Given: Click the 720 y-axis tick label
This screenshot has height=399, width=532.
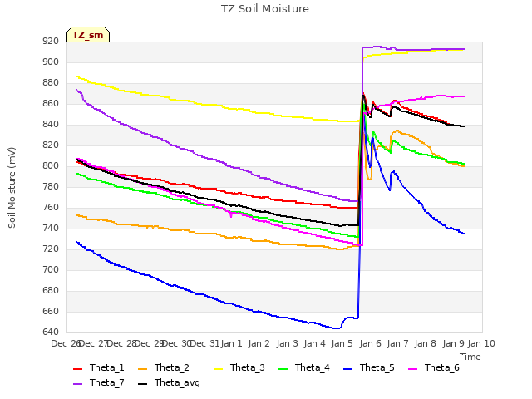Looking at the screenshot, I should pos(51,249).
